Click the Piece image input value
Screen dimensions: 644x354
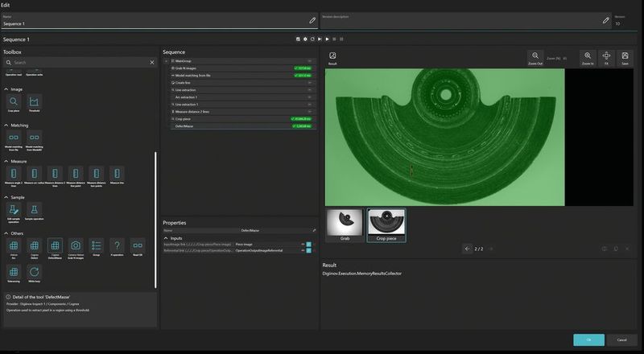[244, 245]
